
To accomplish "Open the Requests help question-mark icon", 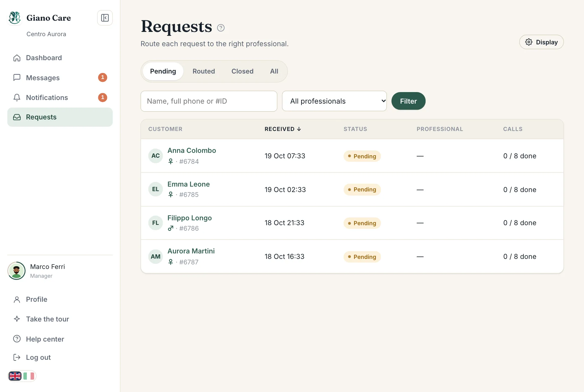I will coord(221,28).
